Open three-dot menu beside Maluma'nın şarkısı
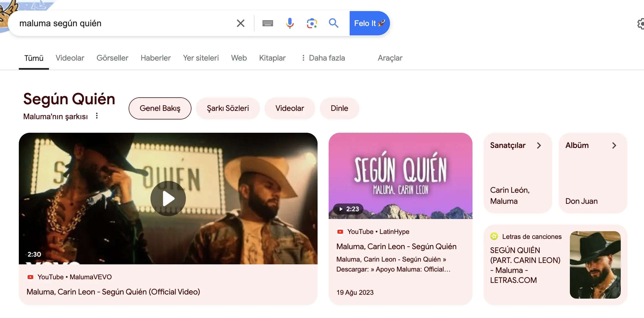644x318 pixels. 97,116
